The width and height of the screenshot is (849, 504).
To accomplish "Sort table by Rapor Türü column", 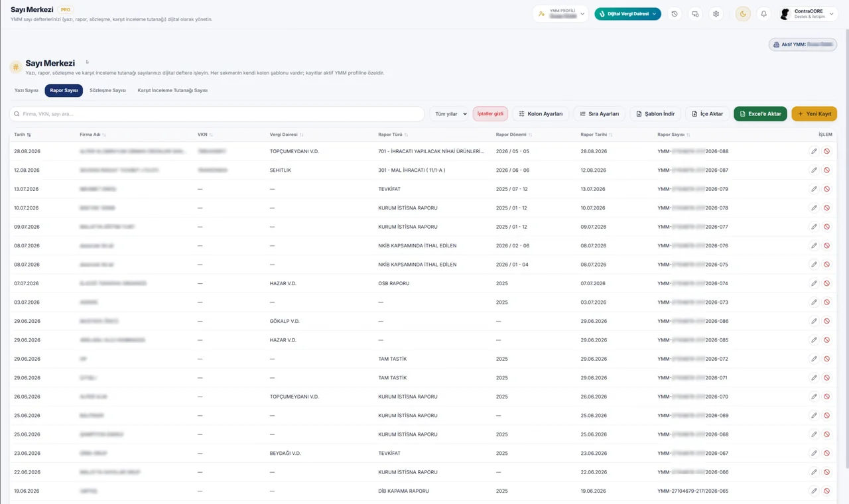I will [x=393, y=135].
